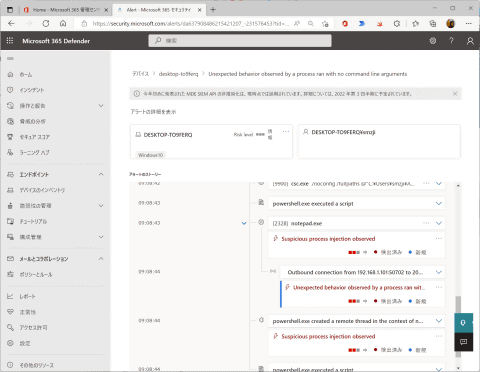Click the desktop-to9ferq breadcrumb link
This screenshot has width=480, height=372.
click(x=178, y=74)
